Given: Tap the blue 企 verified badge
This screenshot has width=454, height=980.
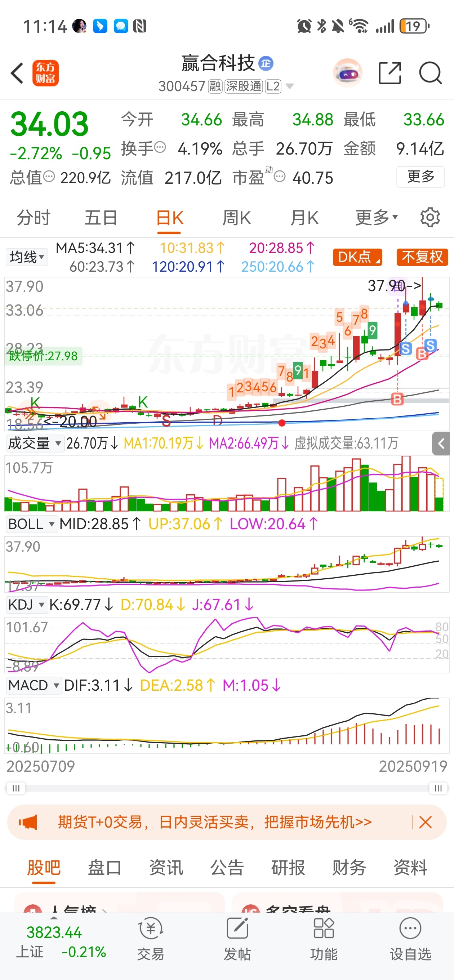Looking at the screenshot, I should pyautogui.click(x=266, y=63).
